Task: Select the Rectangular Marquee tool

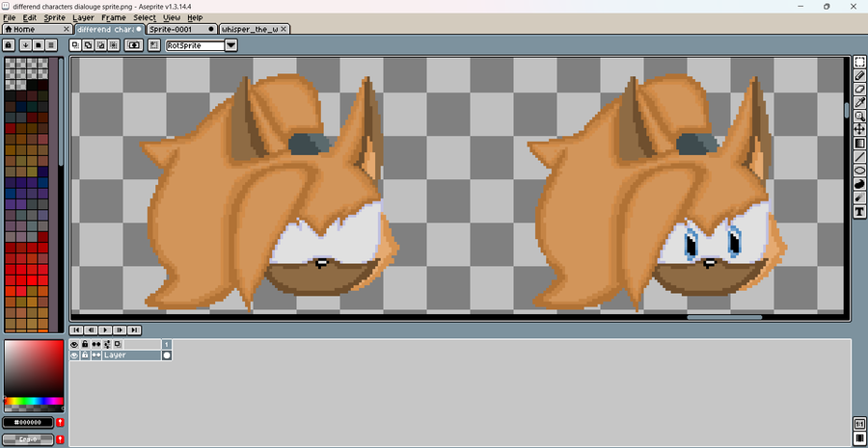Action: pos(859,62)
